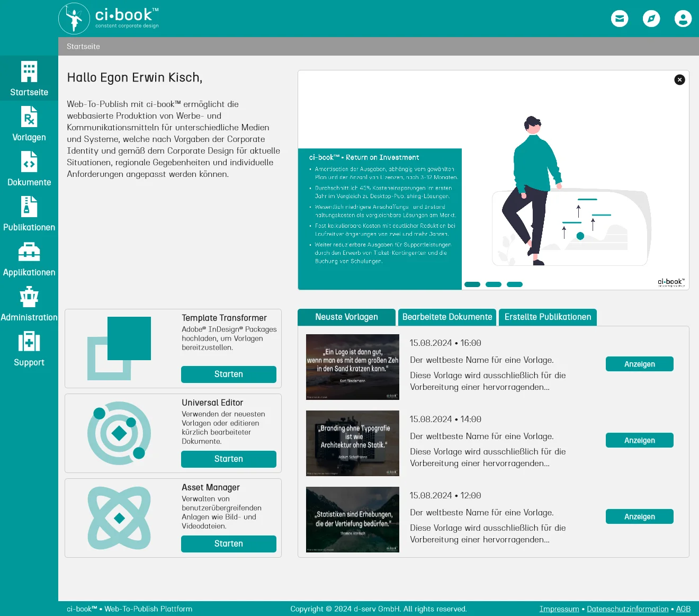Click the date 15.08.2024 • 16:00
699x616 pixels.
pos(445,343)
